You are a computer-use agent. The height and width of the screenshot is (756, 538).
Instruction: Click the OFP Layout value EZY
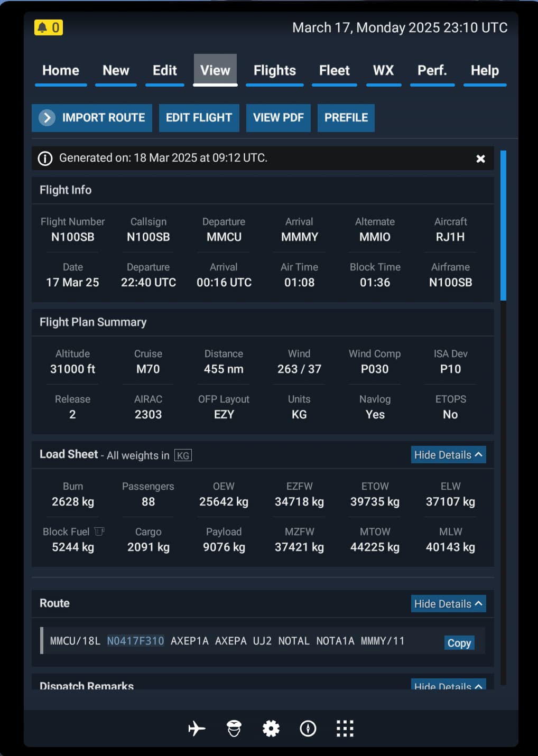(224, 415)
